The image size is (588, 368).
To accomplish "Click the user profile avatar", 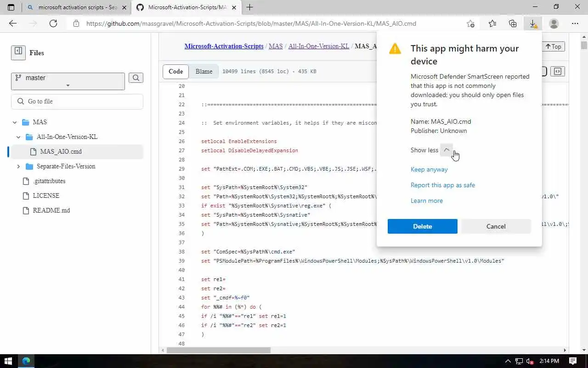I will 554,23.
